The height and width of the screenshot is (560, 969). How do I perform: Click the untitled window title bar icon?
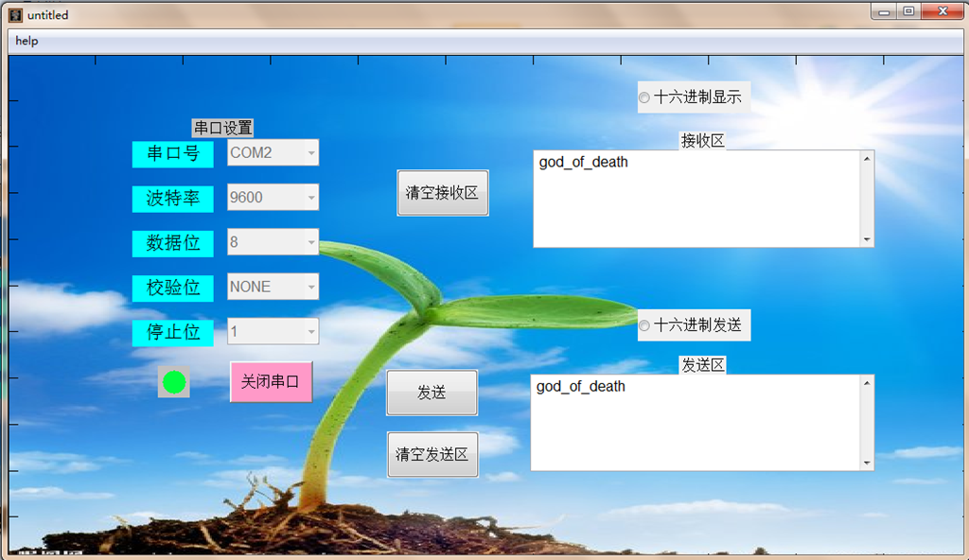coord(15,15)
